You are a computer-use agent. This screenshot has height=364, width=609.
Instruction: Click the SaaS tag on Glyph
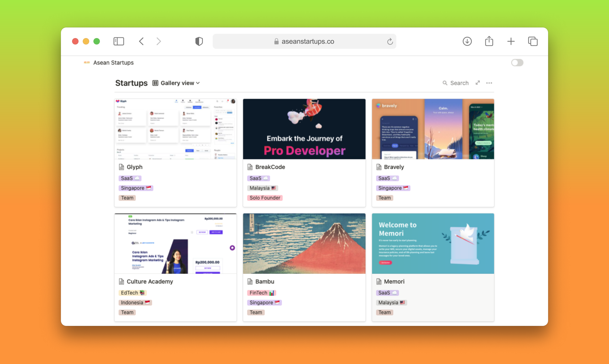coord(130,178)
